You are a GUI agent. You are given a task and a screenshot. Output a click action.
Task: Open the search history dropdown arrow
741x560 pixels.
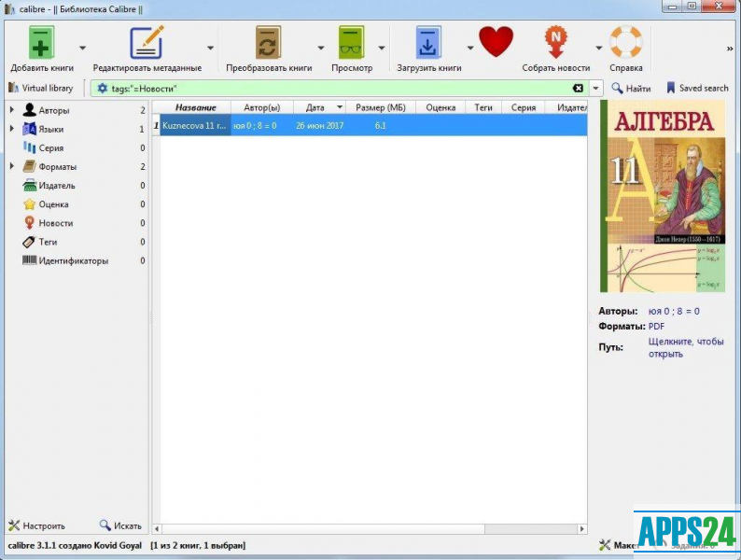[x=596, y=89]
